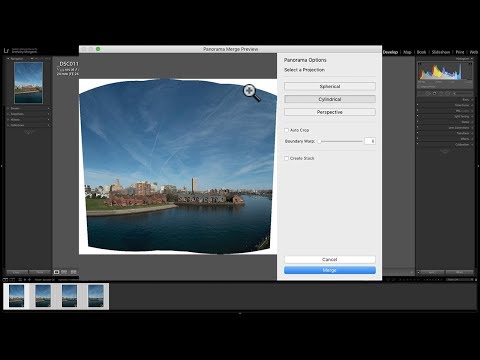Switch to the Slideshow module
Viewport: 480px width, 360px height.
[x=441, y=52]
